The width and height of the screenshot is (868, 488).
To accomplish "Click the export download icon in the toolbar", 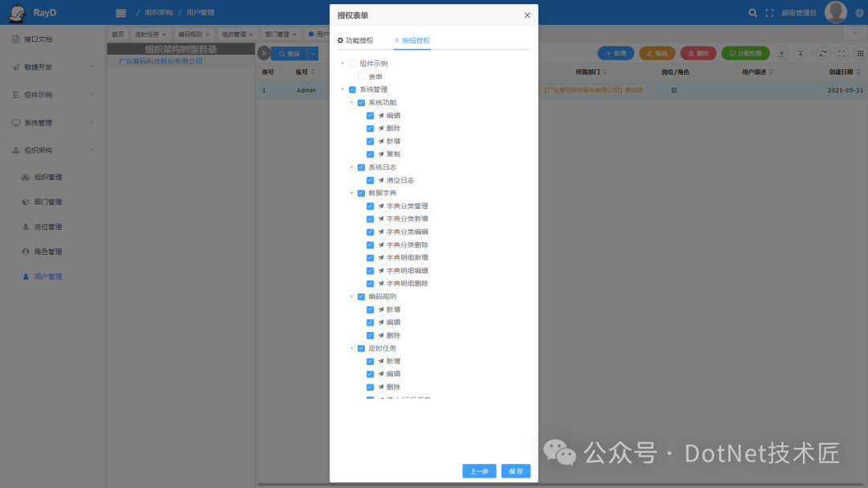I will [x=781, y=53].
